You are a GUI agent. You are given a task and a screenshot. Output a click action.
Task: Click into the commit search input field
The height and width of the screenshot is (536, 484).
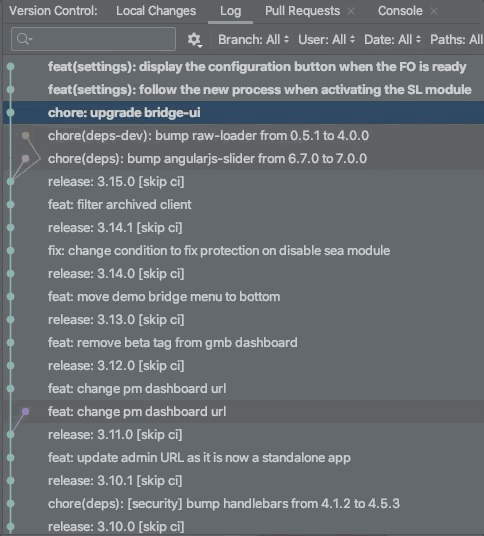pos(93,39)
